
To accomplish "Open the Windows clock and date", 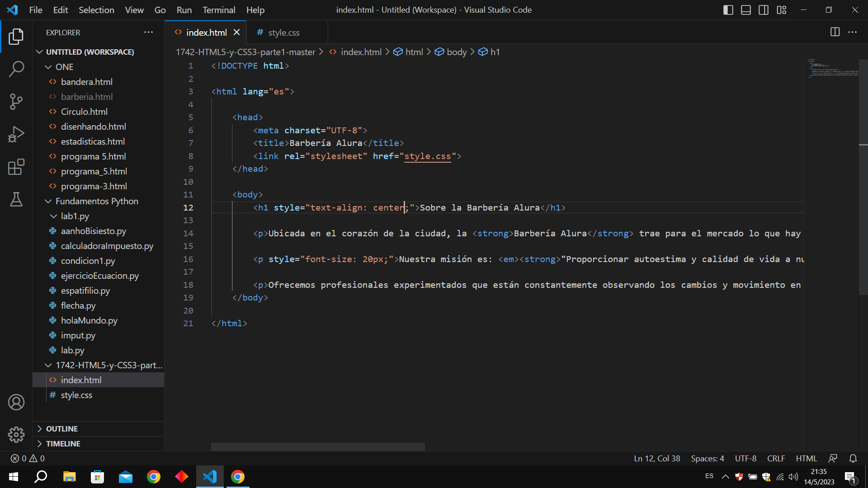I will click(819, 477).
